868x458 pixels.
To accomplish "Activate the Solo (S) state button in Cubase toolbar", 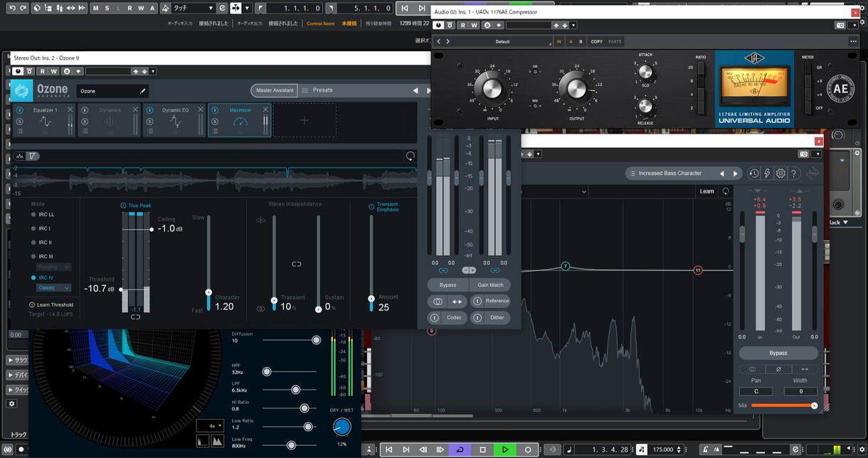I will (x=107, y=8).
